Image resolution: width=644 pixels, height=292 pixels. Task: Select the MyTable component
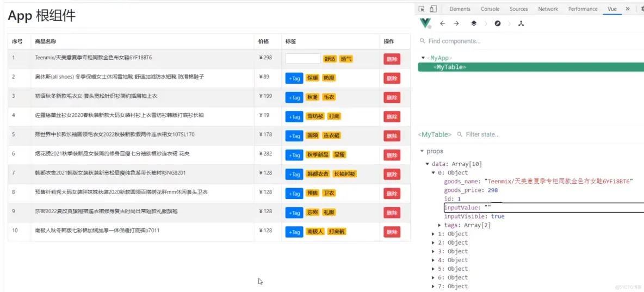[x=531, y=67]
